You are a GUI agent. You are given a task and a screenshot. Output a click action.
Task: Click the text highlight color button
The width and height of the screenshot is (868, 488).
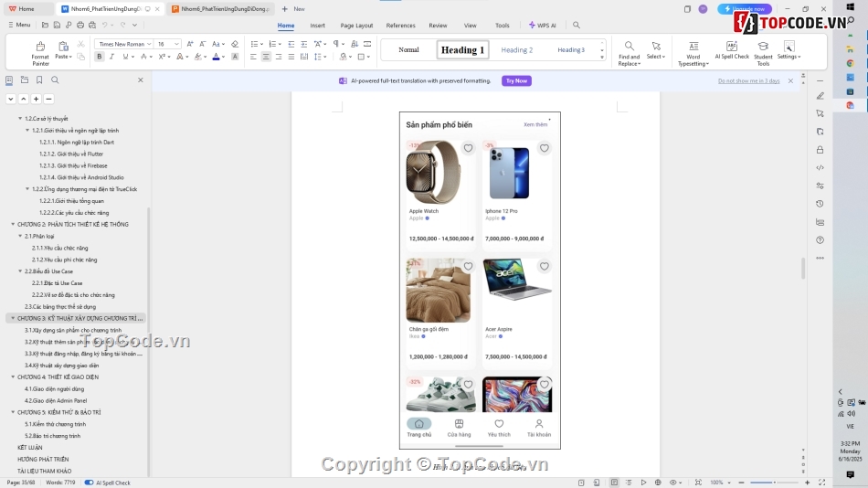point(197,57)
